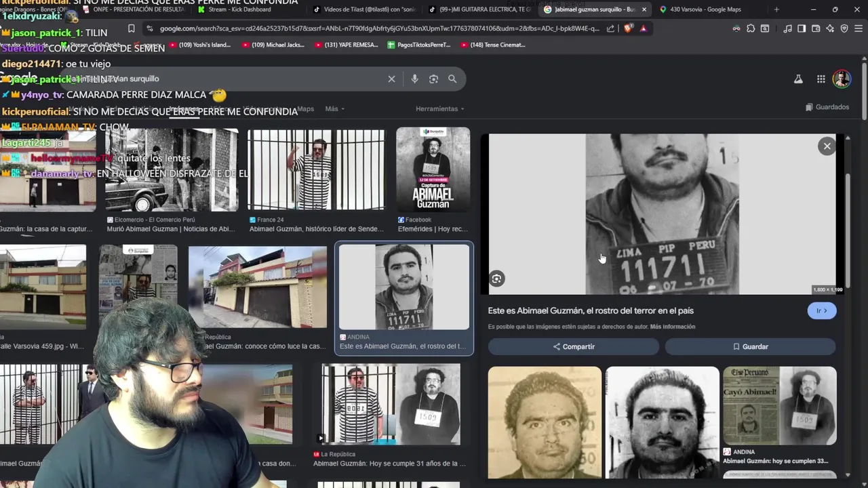Click the share page icon in address bar

[610, 28]
